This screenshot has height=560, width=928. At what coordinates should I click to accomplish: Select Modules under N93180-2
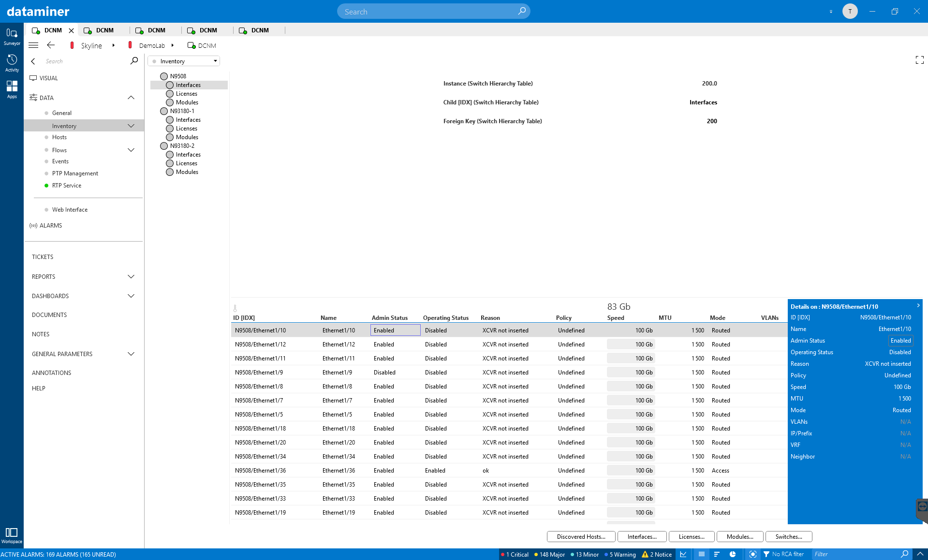pos(187,172)
